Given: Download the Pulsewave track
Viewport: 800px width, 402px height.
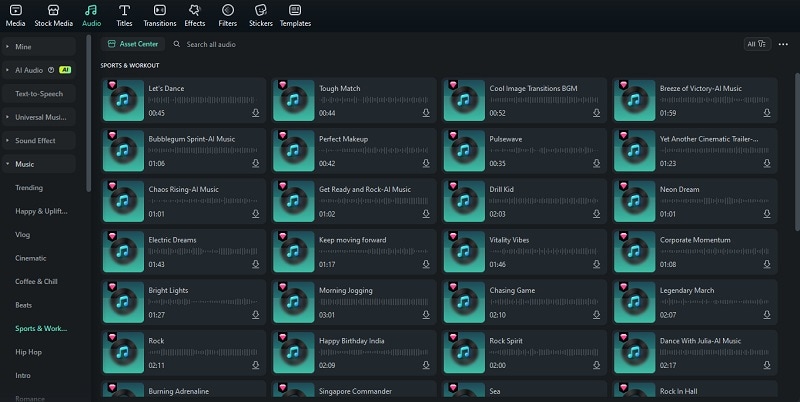Looking at the screenshot, I should pos(596,164).
